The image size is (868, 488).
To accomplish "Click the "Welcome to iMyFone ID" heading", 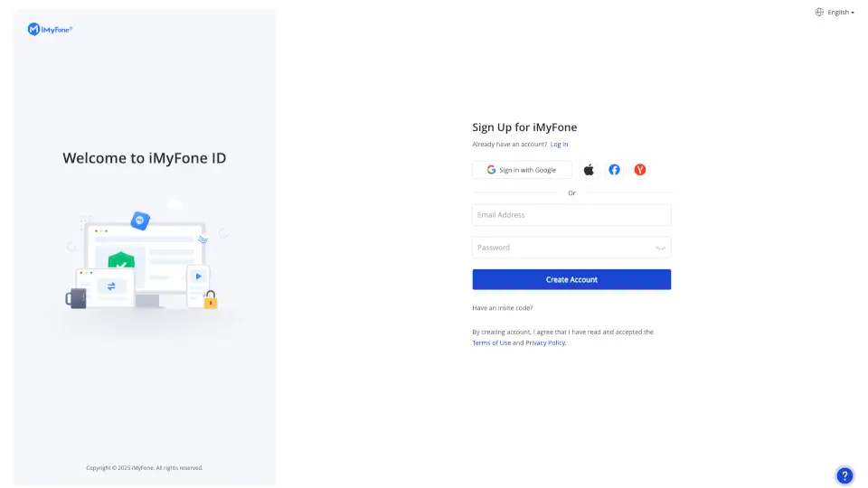I will tap(145, 158).
